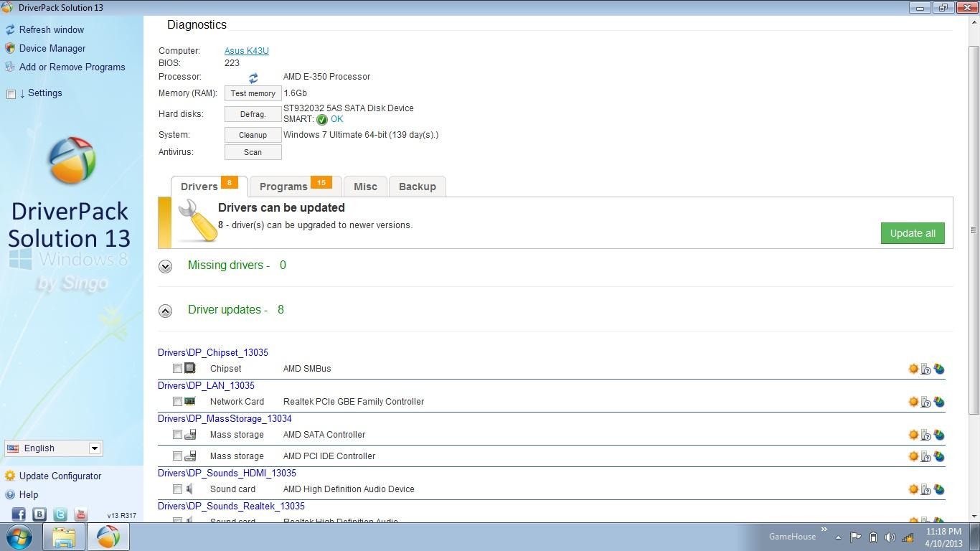The image size is (980, 551).
Task: Click sun icon for Realtek PCIe GBE Controller
Action: click(x=913, y=402)
